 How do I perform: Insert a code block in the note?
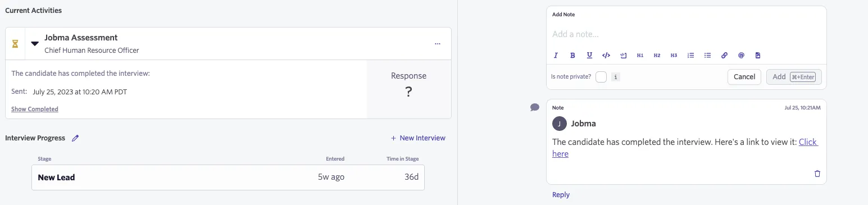pos(623,56)
